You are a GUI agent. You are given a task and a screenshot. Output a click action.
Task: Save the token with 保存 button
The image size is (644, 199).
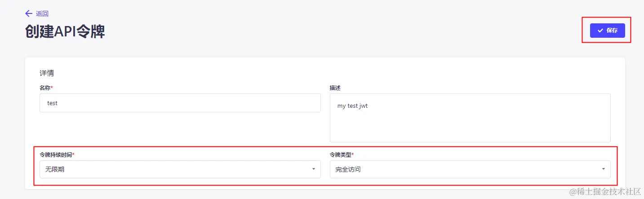point(607,31)
